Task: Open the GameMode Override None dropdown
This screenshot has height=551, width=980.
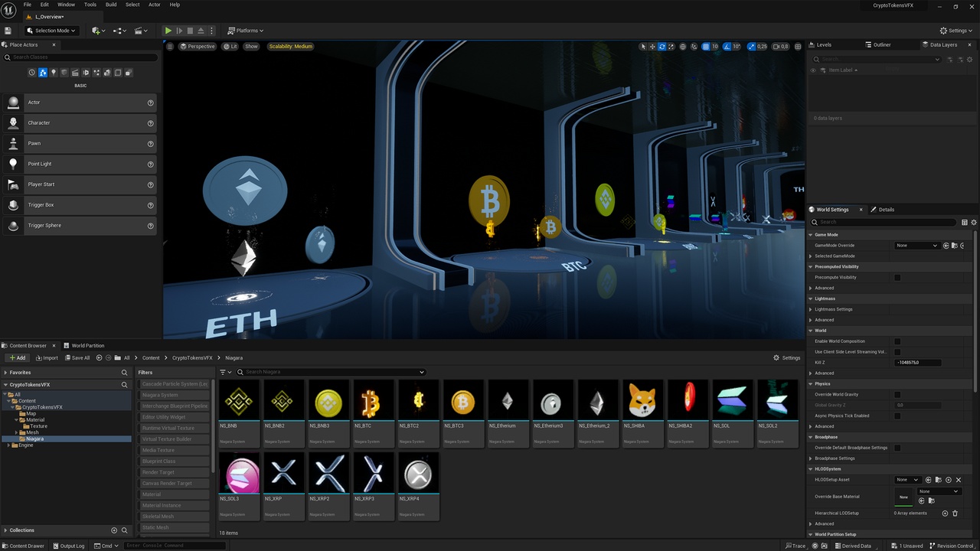Action: click(917, 246)
